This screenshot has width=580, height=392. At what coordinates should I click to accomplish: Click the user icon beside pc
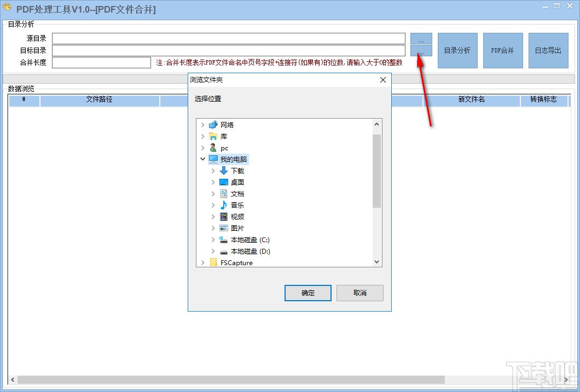click(x=213, y=148)
